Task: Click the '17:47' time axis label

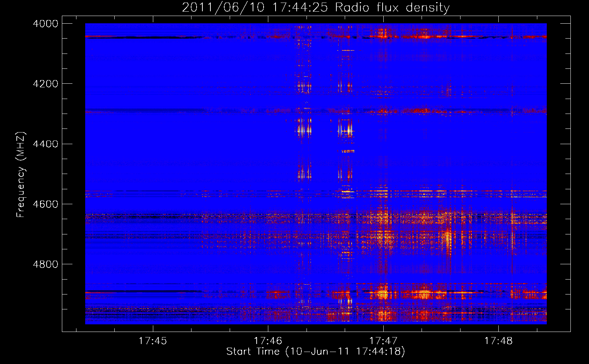Action: click(383, 341)
